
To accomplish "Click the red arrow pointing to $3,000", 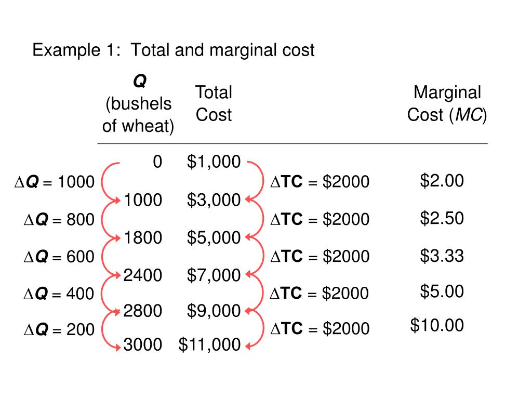I will point(255,181).
